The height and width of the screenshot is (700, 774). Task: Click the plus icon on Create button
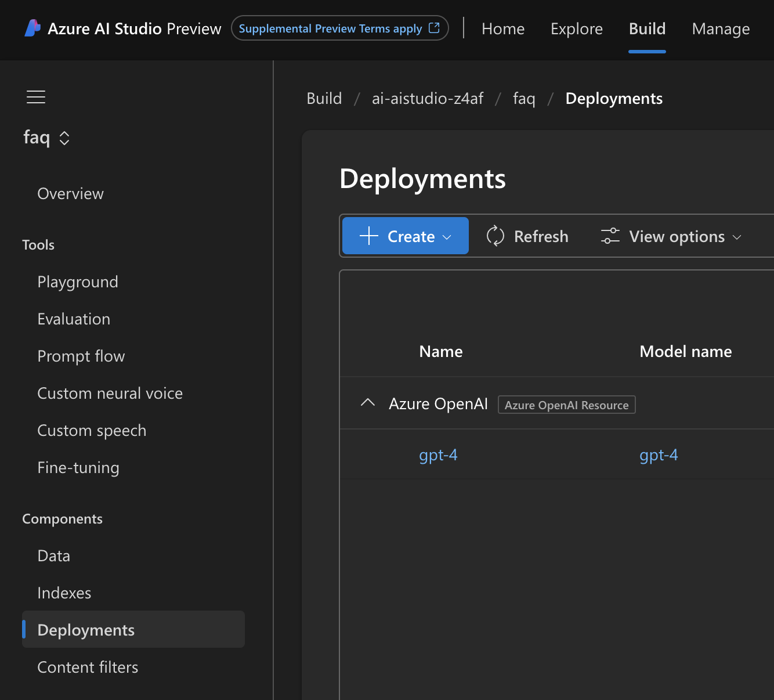369,236
